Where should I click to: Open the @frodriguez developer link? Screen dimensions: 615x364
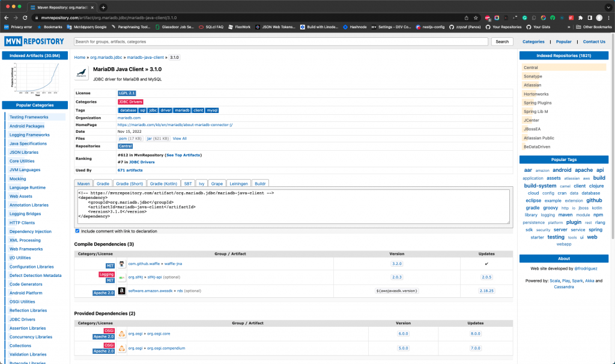point(586,268)
